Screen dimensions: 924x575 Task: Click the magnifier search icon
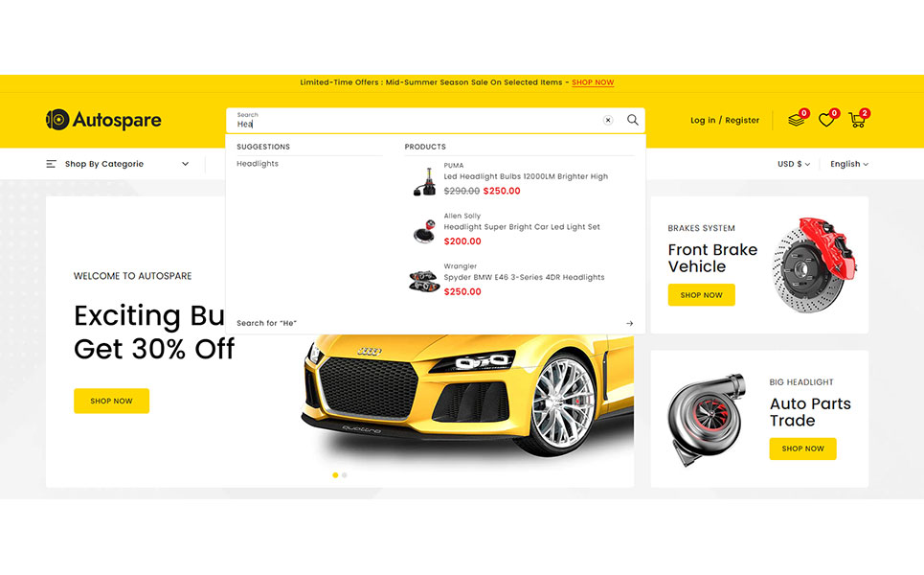pyautogui.click(x=632, y=120)
